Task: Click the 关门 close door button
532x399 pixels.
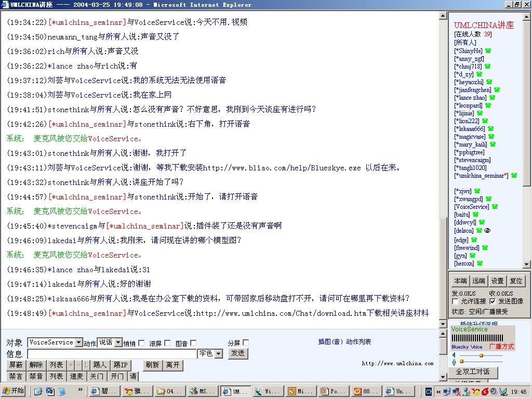Action: click(96, 376)
